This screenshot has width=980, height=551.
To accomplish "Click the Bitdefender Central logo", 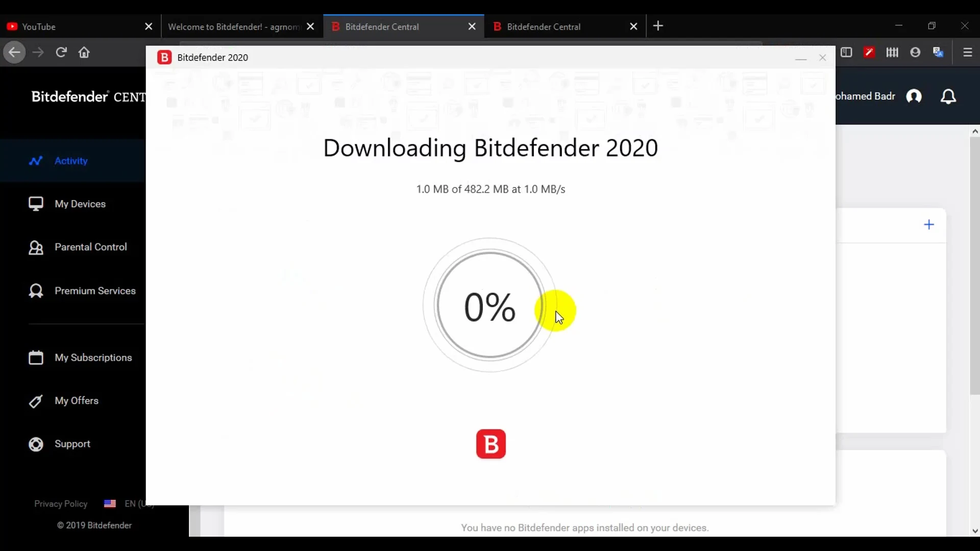I will pos(88,96).
